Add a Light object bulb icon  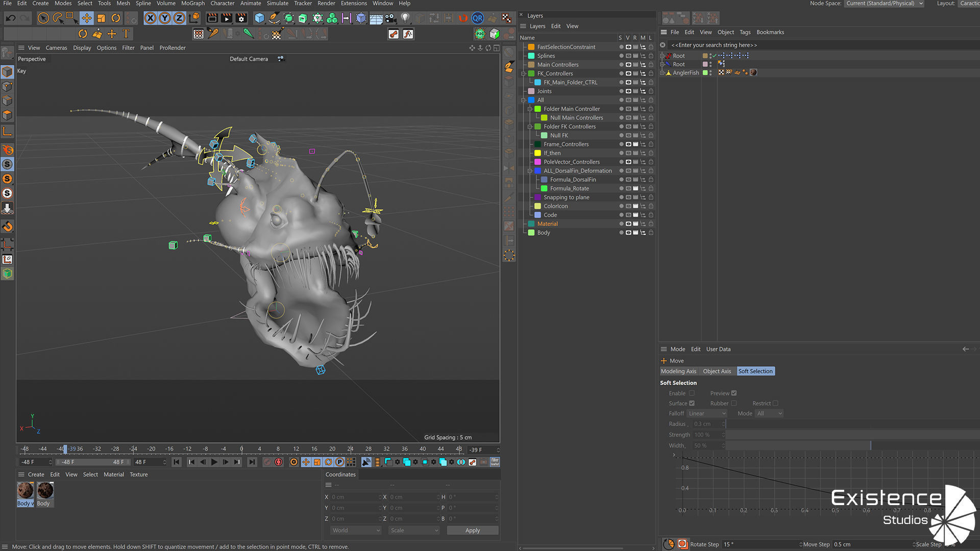[x=405, y=19]
